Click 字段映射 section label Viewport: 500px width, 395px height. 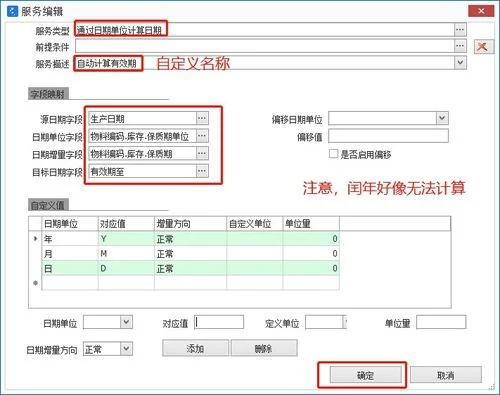pos(48,94)
